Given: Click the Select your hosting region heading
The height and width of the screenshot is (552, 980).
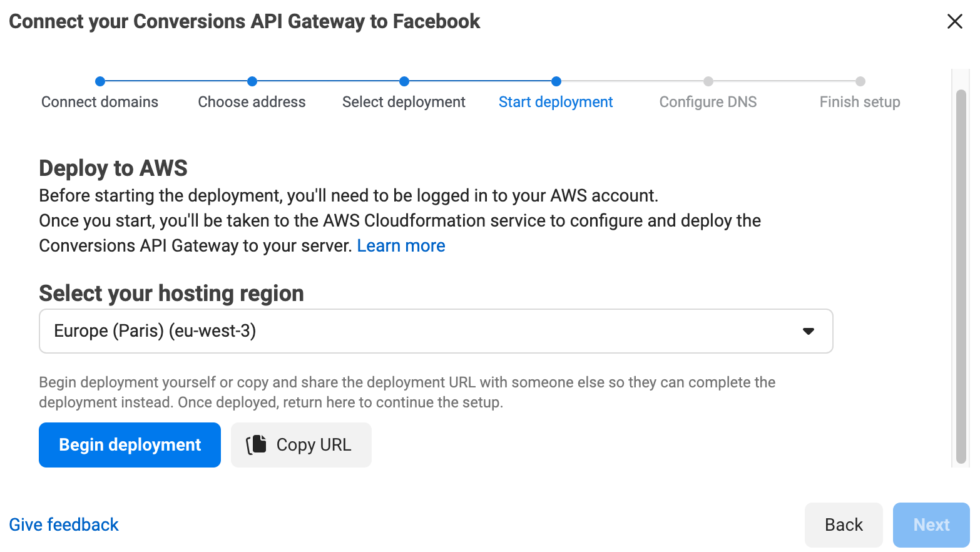Looking at the screenshot, I should tap(171, 294).
